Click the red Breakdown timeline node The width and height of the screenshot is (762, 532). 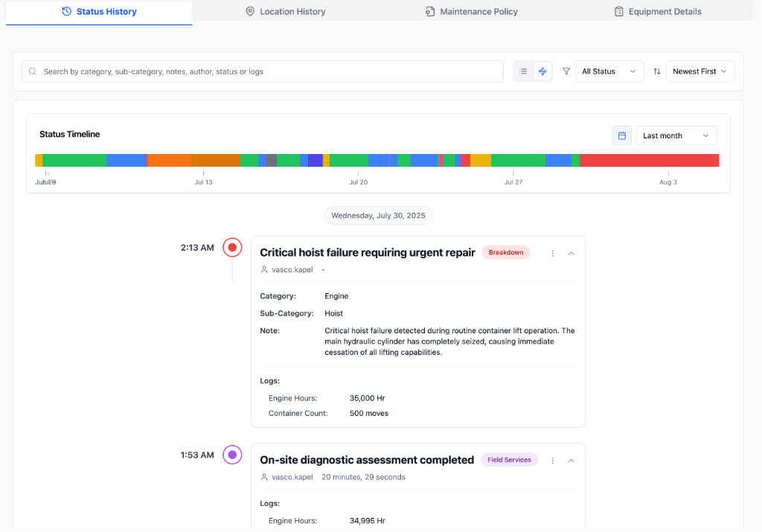tap(232, 247)
